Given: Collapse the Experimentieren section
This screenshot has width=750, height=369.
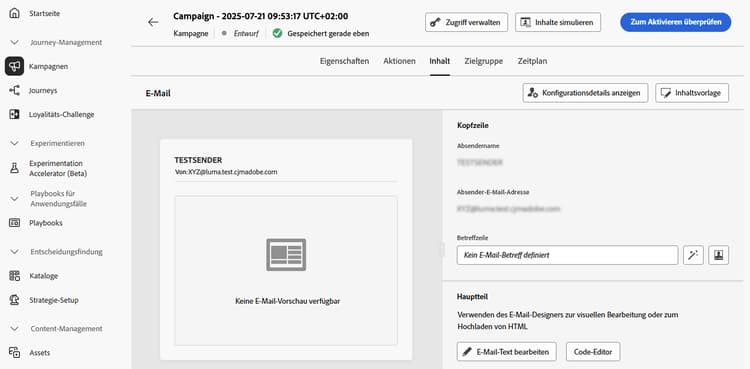Looking at the screenshot, I should tap(14, 143).
